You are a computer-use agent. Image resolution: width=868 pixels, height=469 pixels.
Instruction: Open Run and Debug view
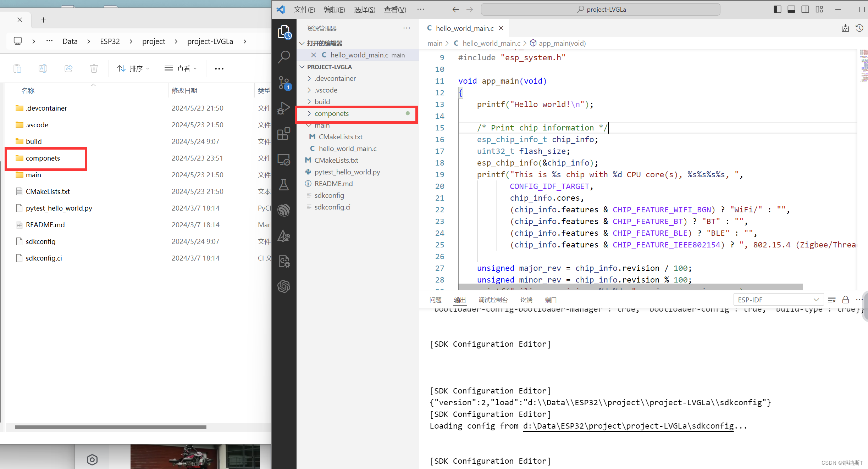pyautogui.click(x=284, y=108)
